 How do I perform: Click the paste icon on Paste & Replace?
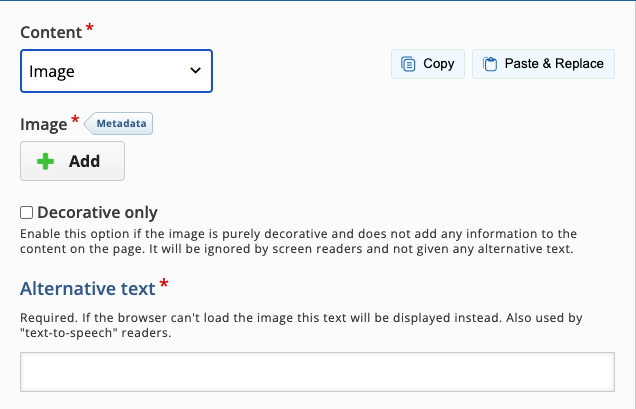coord(490,64)
